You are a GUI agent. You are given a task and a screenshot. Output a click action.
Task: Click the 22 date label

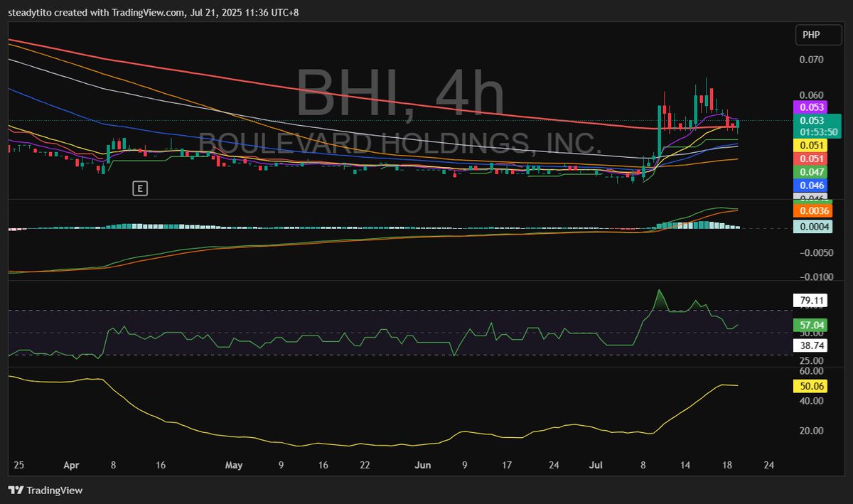point(365,466)
